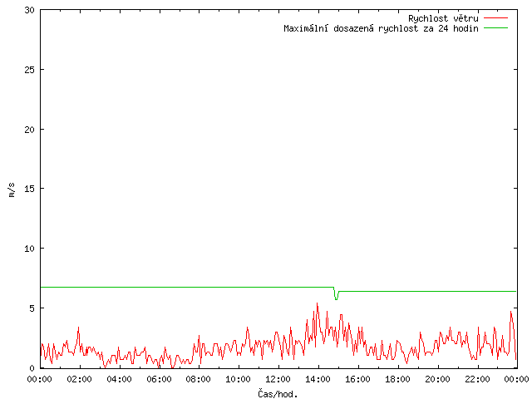Click the y-axis value 15
Viewport: 532px width, 399px height.
point(30,189)
